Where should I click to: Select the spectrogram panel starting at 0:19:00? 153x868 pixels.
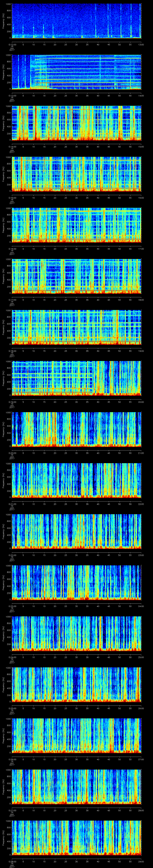[76, 378]
